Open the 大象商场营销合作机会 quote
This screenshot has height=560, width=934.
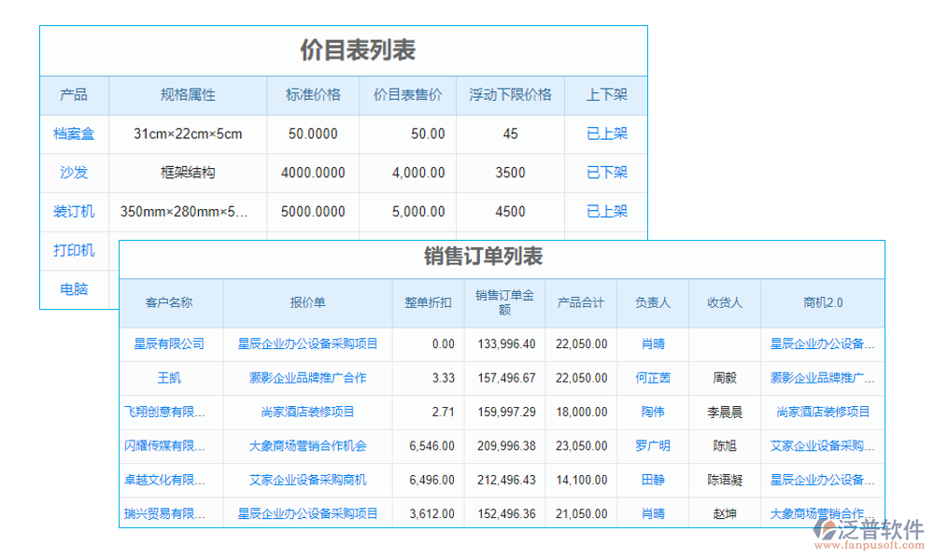click(x=307, y=445)
